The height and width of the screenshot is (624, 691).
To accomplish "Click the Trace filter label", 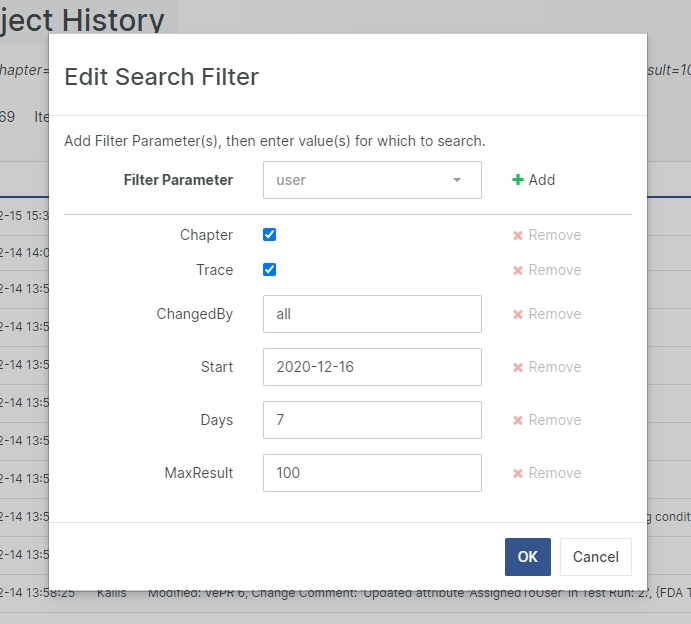I will (214, 270).
